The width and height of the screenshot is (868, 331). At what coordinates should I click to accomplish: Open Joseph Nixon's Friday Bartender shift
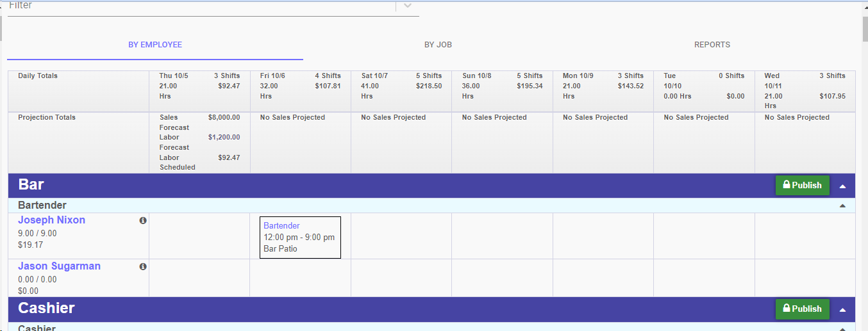coord(300,237)
